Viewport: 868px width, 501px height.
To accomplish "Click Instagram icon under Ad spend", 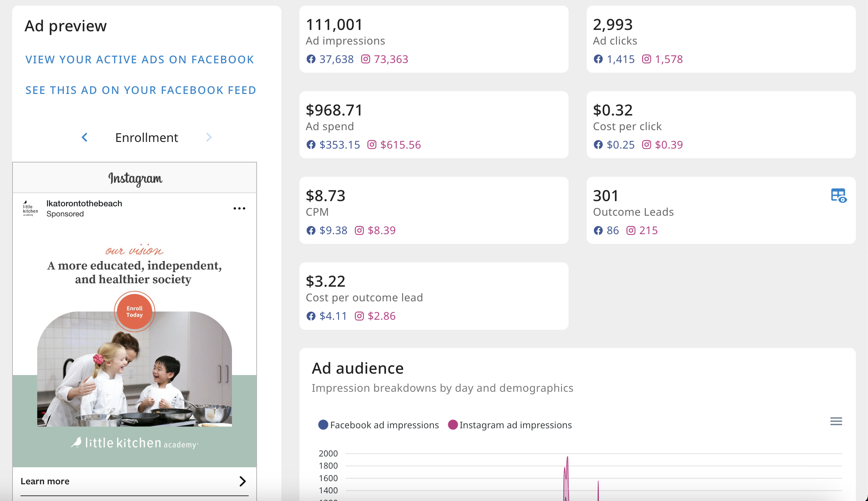I will 372,145.
